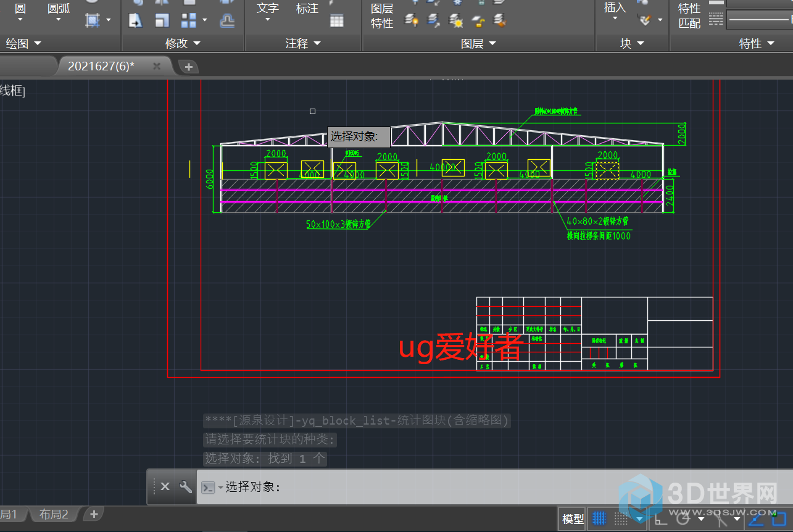Expand the 注释 (Annotation) panel
Screen dimensions: 793x532
tap(303, 43)
